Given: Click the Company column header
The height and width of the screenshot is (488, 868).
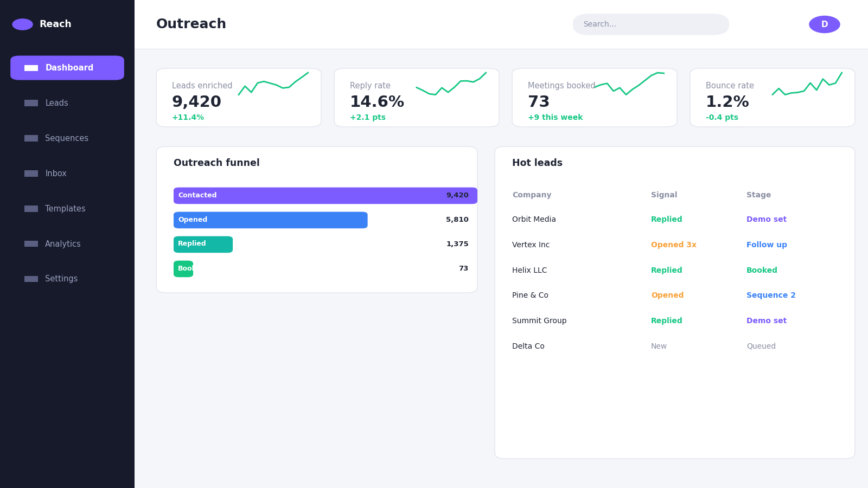Looking at the screenshot, I should (532, 195).
